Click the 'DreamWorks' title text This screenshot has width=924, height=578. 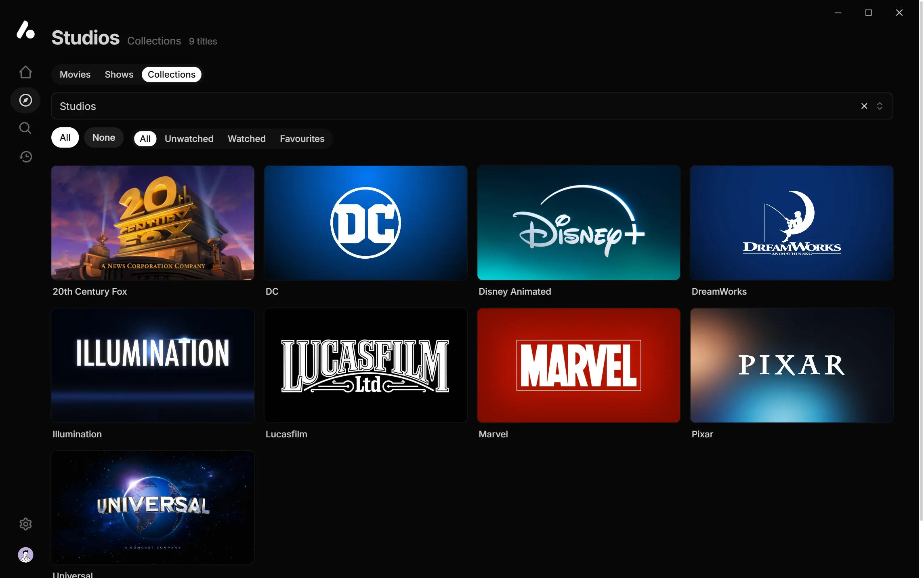tap(719, 291)
